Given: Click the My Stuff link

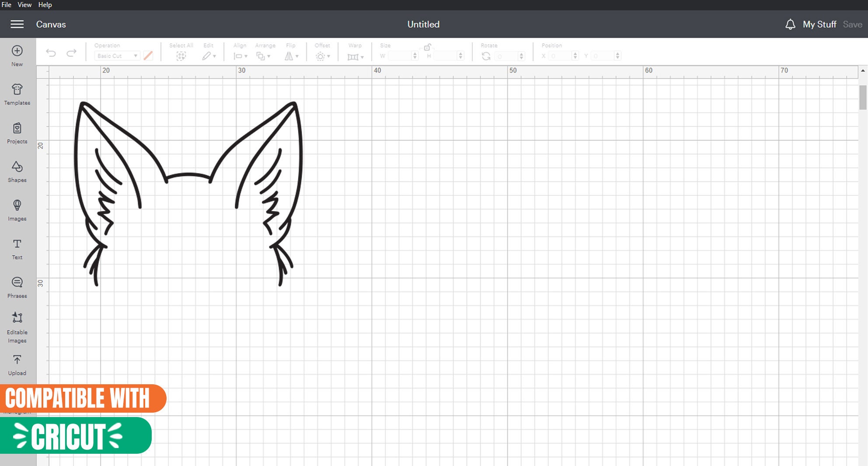Looking at the screenshot, I should pyautogui.click(x=819, y=24).
